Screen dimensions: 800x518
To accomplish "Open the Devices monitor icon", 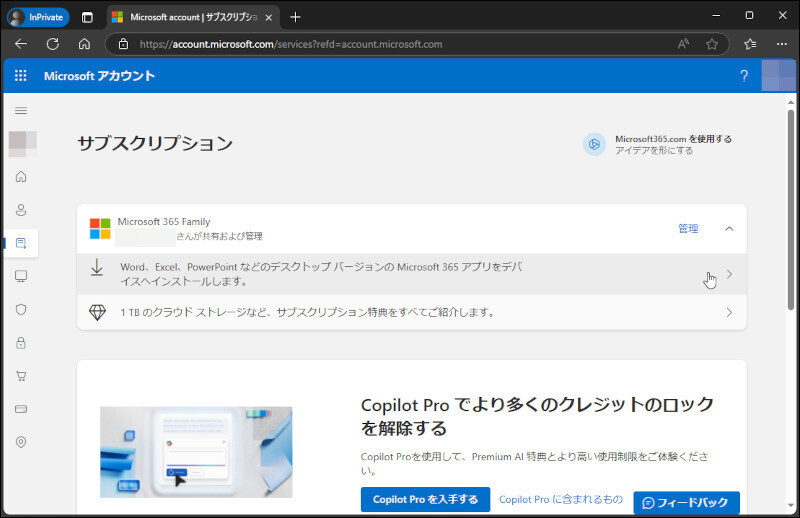I will click(21, 276).
